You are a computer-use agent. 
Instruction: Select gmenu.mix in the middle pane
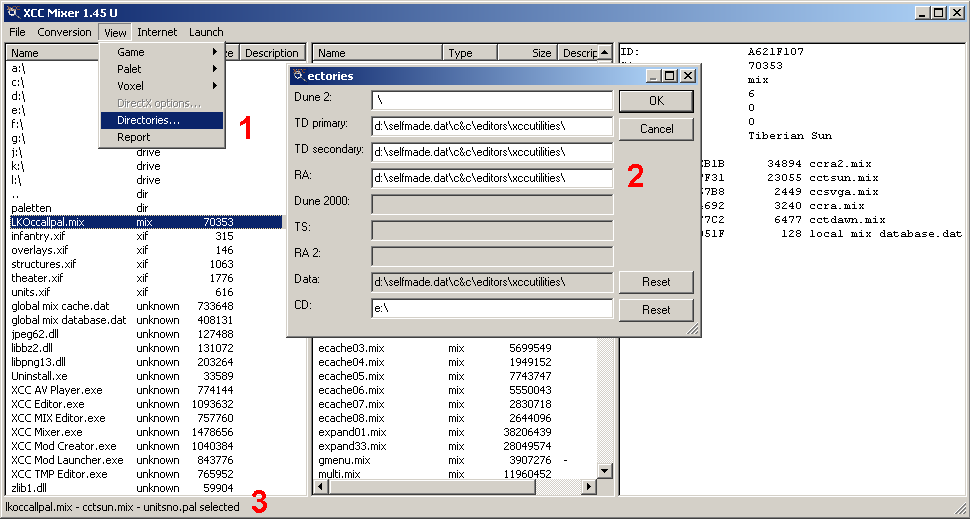(344, 460)
